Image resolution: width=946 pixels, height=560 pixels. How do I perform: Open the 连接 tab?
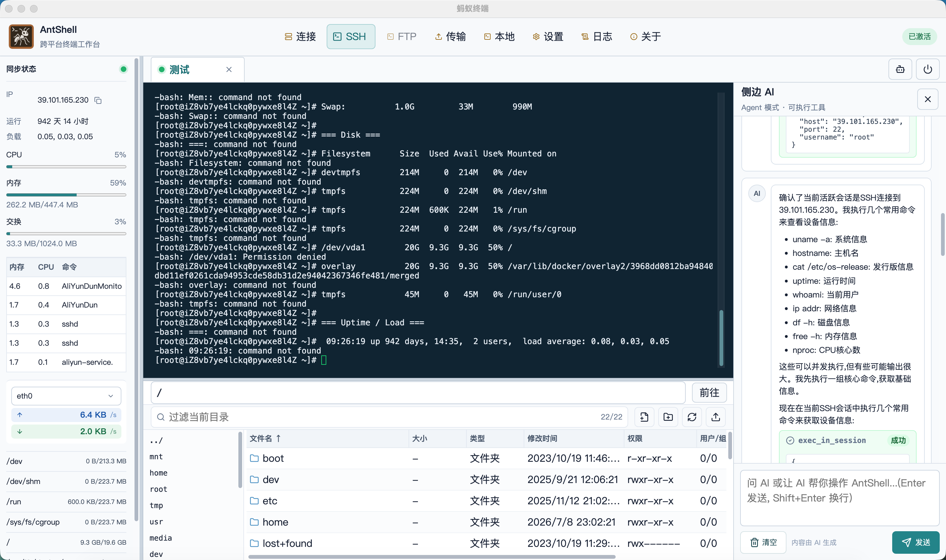point(300,37)
